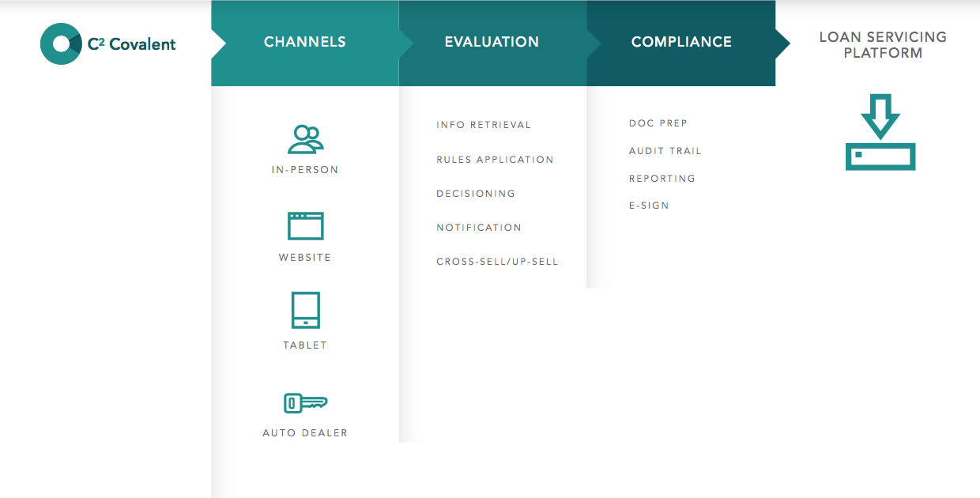The width and height of the screenshot is (980, 498).
Task: Select the Compliance section header
Action: [x=681, y=42]
